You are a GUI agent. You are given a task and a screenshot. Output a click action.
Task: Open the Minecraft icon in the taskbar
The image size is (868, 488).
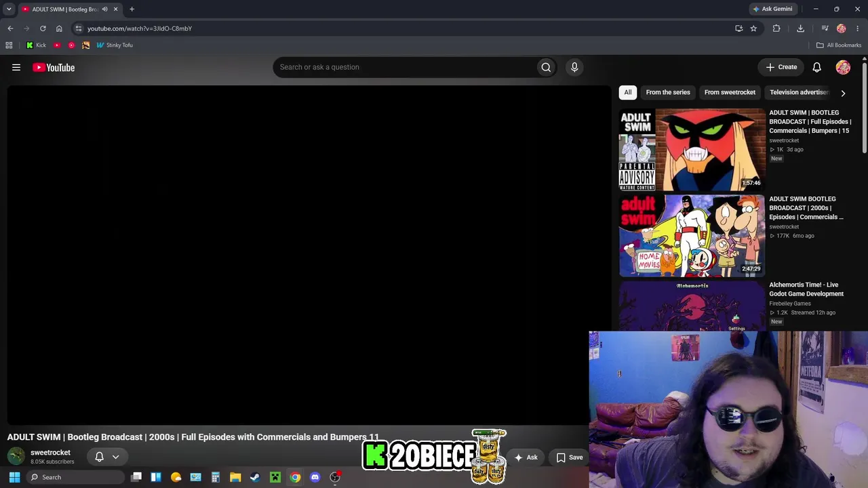[275, 477]
